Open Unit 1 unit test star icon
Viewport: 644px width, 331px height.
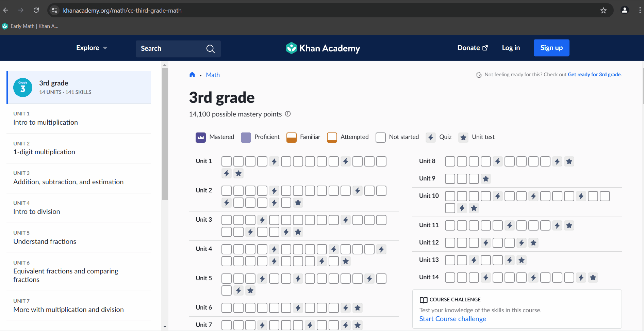click(238, 173)
